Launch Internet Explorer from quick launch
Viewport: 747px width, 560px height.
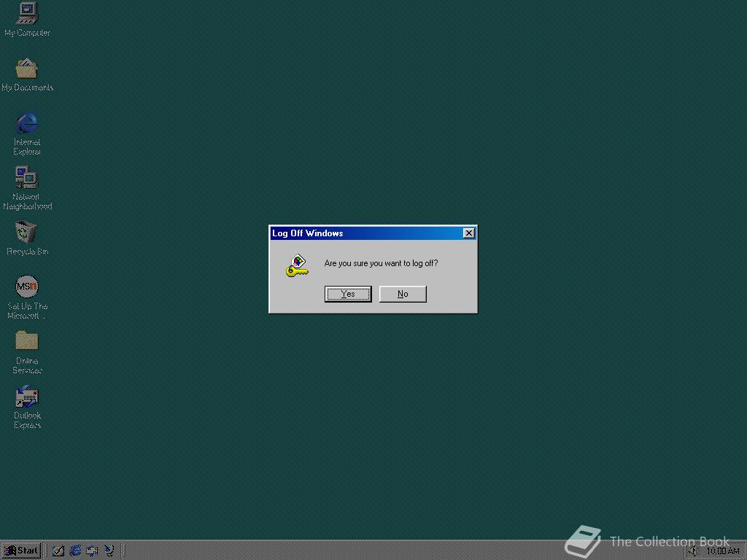[75, 551]
